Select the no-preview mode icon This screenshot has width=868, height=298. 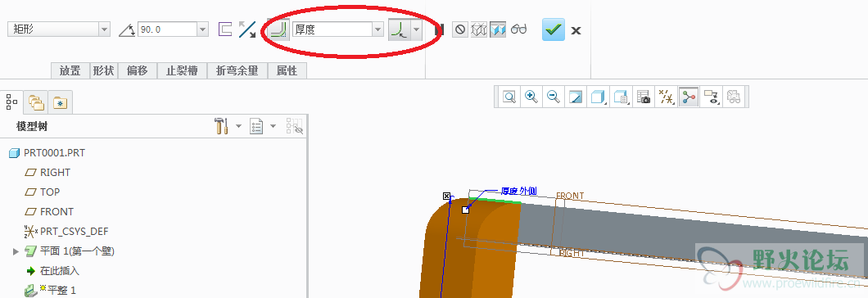[x=459, y=29]
